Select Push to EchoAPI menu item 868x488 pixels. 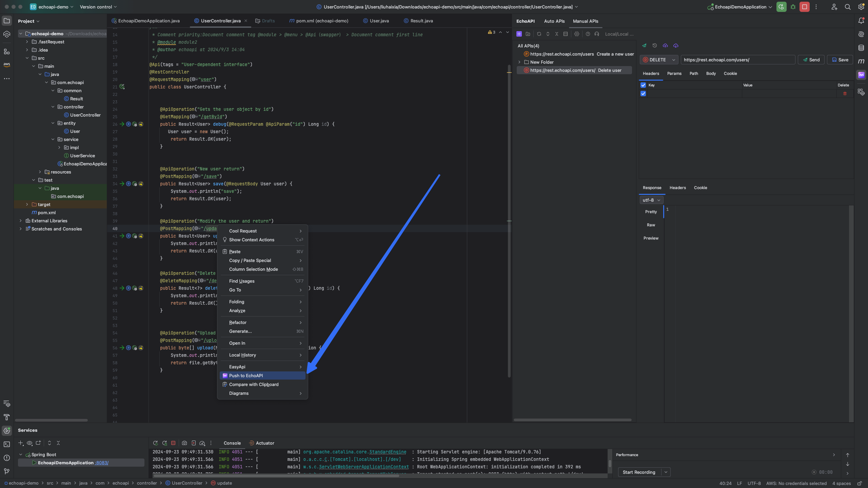tap(262, 375)
